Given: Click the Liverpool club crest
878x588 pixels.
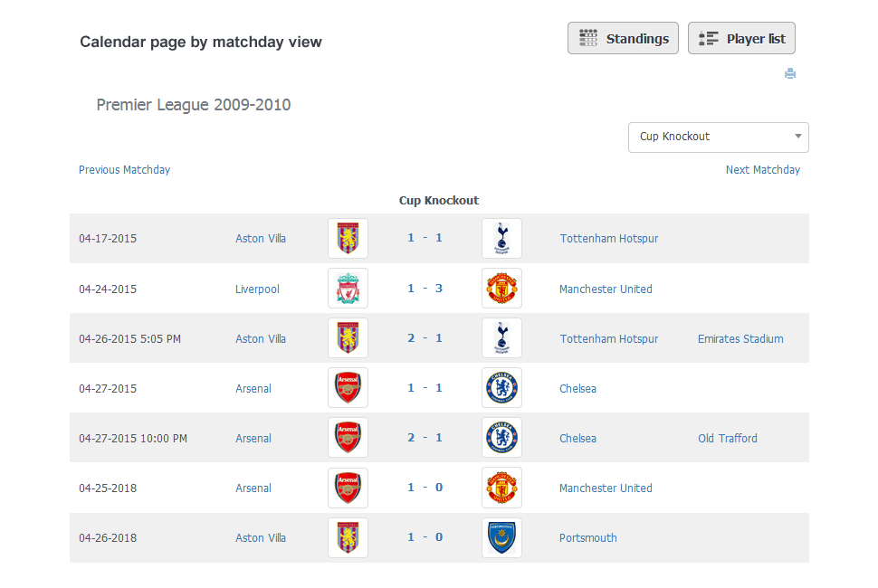Looking at the screenshot, I should (348, 289).
